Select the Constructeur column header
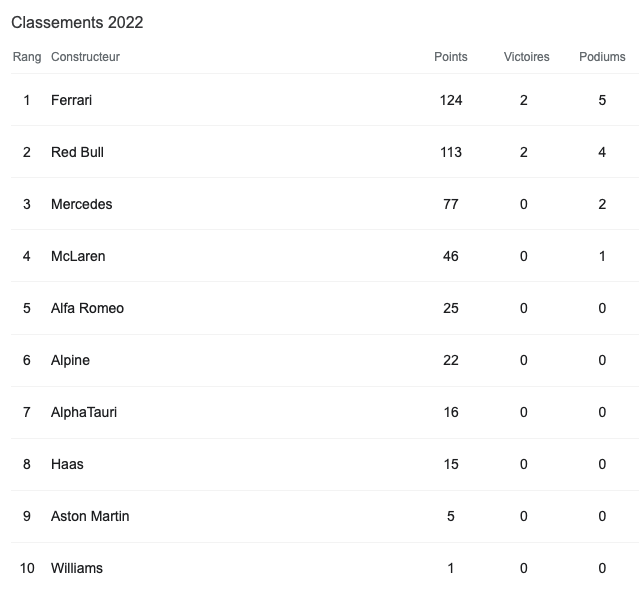The image size is (639, 592). [85, 57]
